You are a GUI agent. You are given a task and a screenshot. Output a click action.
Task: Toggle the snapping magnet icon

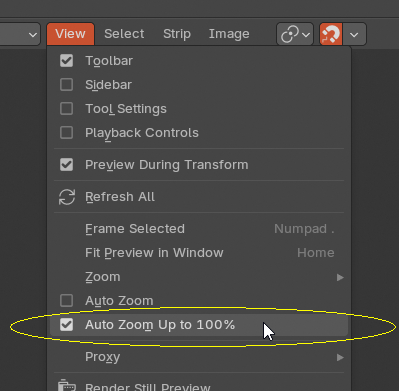[331, 34]
